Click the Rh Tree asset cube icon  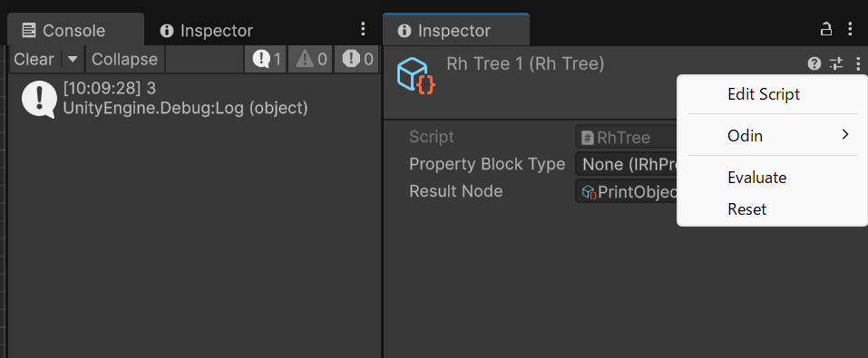(416, 76)
